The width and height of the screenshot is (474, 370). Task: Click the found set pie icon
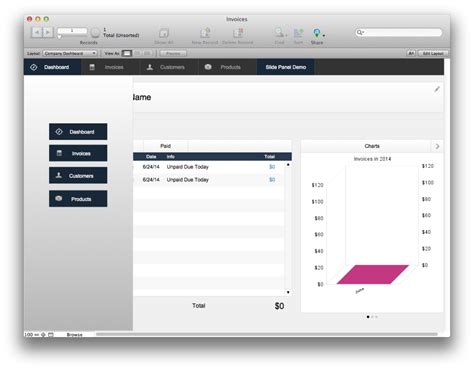click(x=95, y=33)
